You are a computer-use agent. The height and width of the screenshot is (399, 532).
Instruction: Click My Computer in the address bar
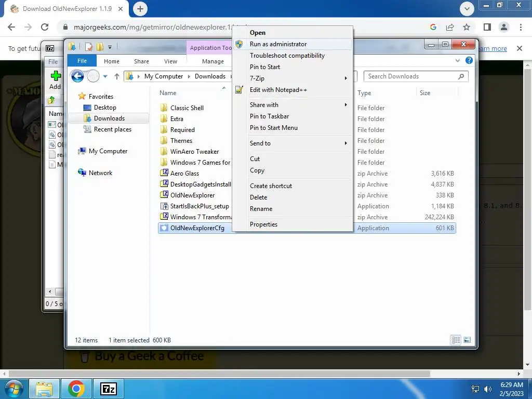pyautogui.click(x=164, y=76)
